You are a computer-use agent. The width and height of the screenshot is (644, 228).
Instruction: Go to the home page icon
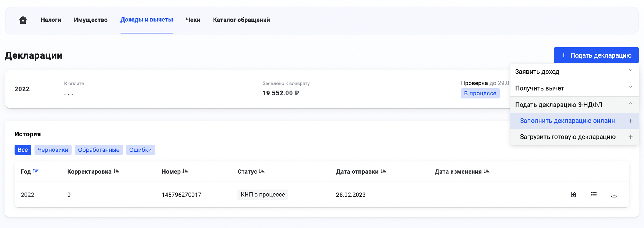click(x=23, y=20)
